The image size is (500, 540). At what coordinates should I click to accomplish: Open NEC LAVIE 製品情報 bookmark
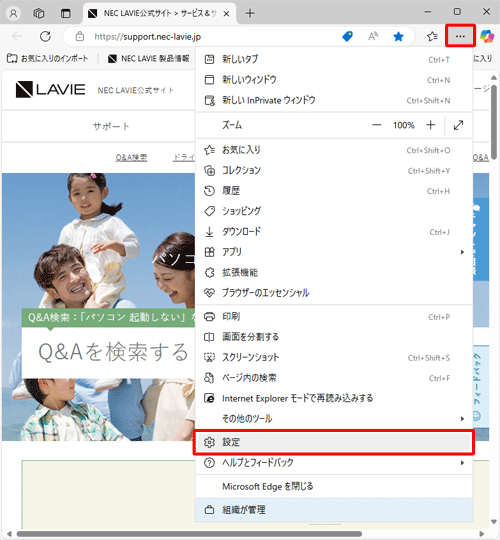[148, 59]
